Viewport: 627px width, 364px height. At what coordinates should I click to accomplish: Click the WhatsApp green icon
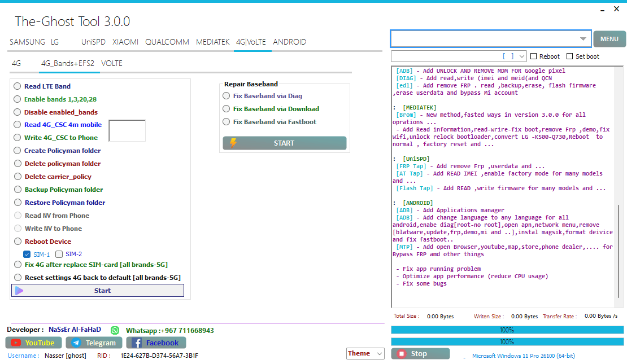[115, 331]
